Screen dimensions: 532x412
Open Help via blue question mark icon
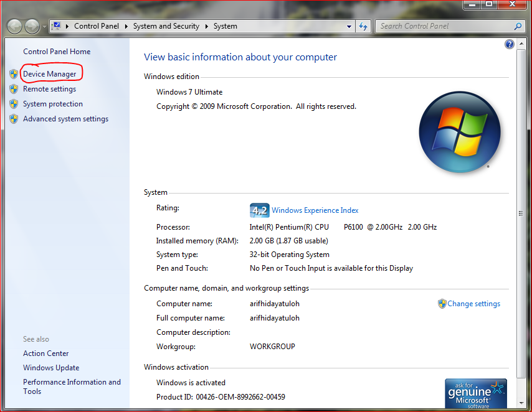510,44
